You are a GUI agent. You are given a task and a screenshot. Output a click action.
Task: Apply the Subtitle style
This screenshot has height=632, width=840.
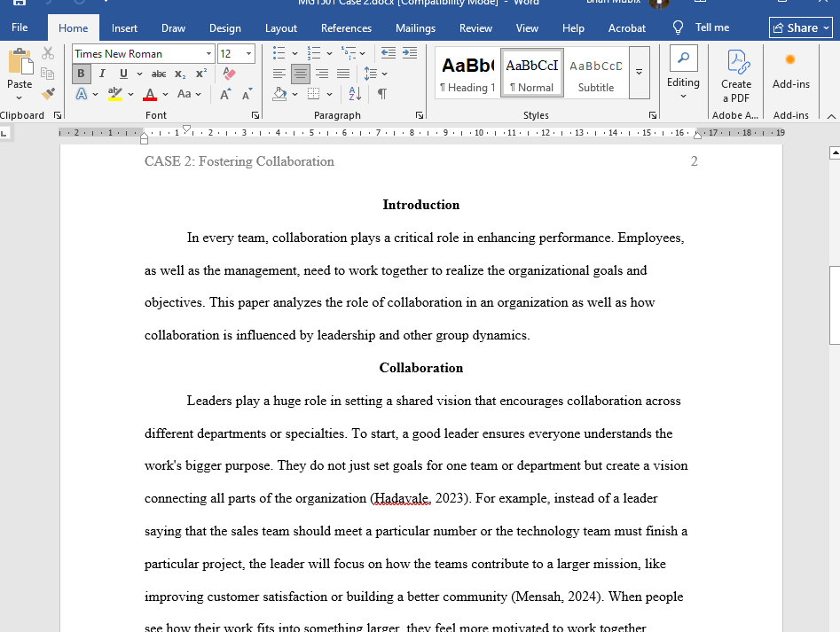596,73
